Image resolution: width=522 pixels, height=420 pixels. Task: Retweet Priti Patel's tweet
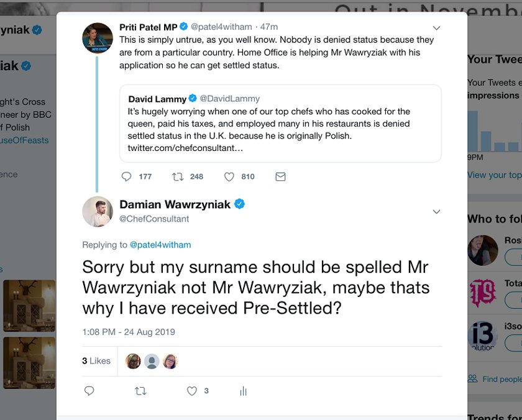178,176
